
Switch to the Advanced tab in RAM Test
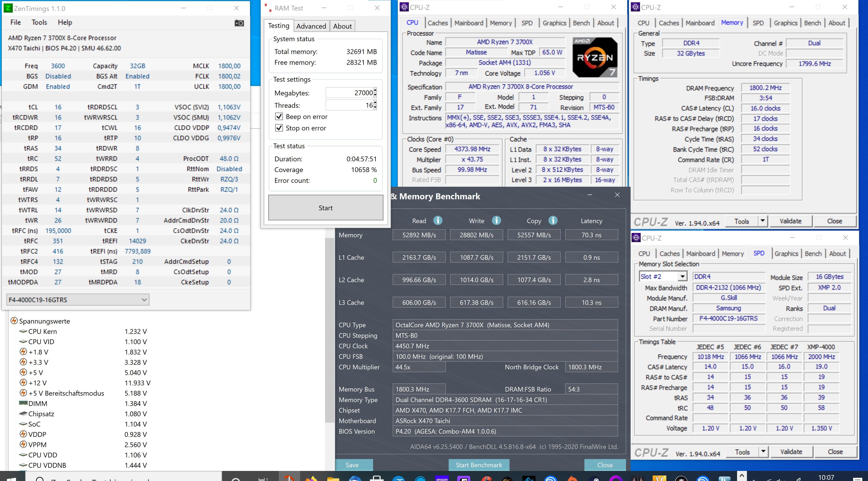pos(311,26)
